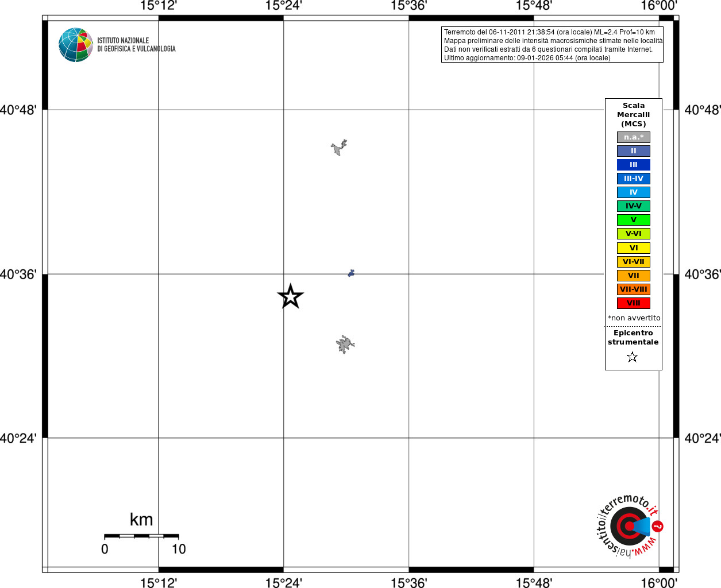This screenshot has width=721, height=588.
Task: Select the VI-VII intensity legend swatch
Action: tap(634, 262)
